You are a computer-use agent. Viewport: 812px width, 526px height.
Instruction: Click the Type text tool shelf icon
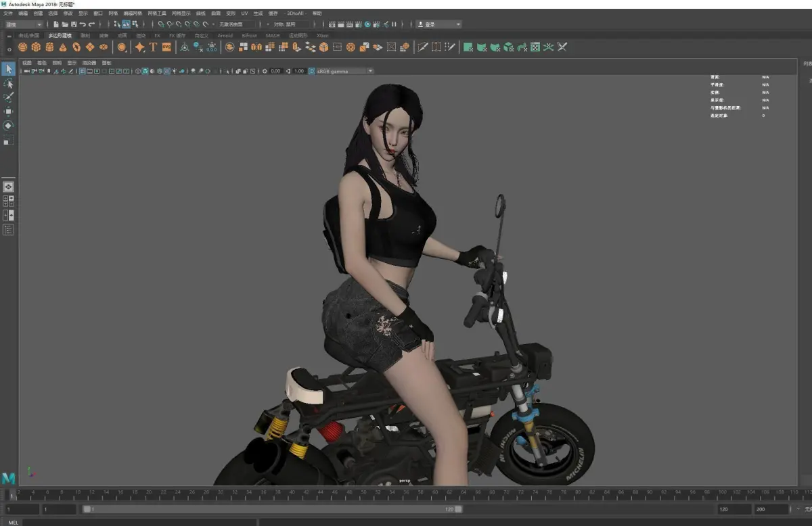(x=153, y=47)
